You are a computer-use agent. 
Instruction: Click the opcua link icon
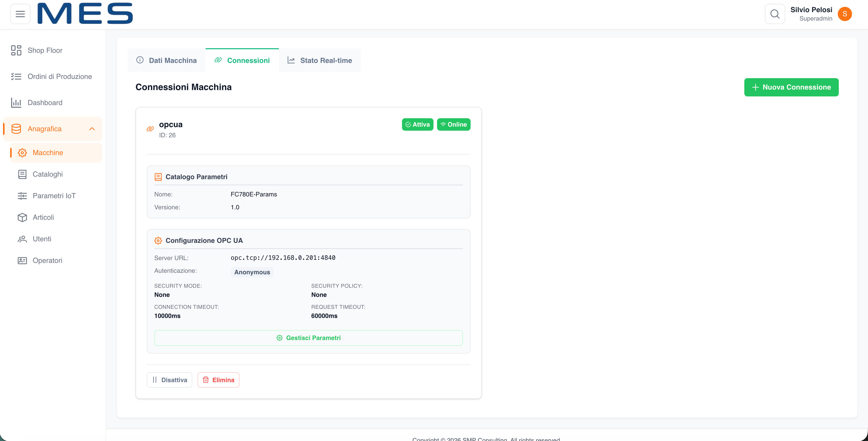tap(150, 129)
